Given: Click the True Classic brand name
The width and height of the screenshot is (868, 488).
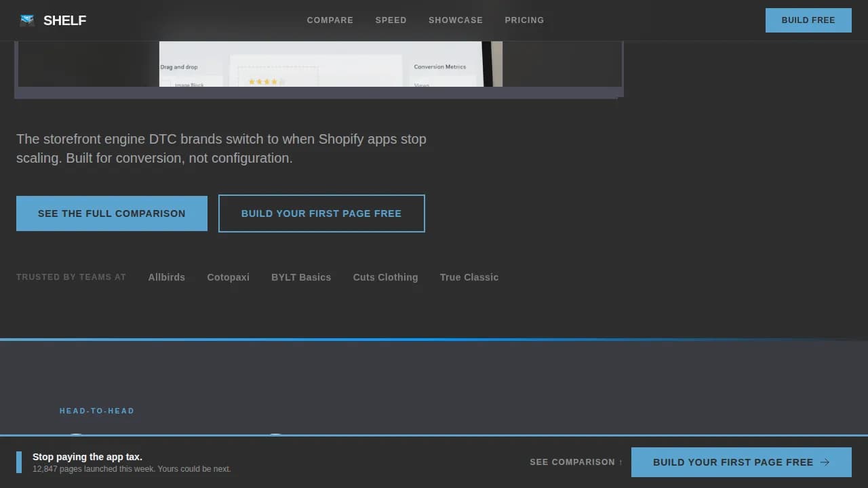Looking at the screenshot, I should click(469, 277).
